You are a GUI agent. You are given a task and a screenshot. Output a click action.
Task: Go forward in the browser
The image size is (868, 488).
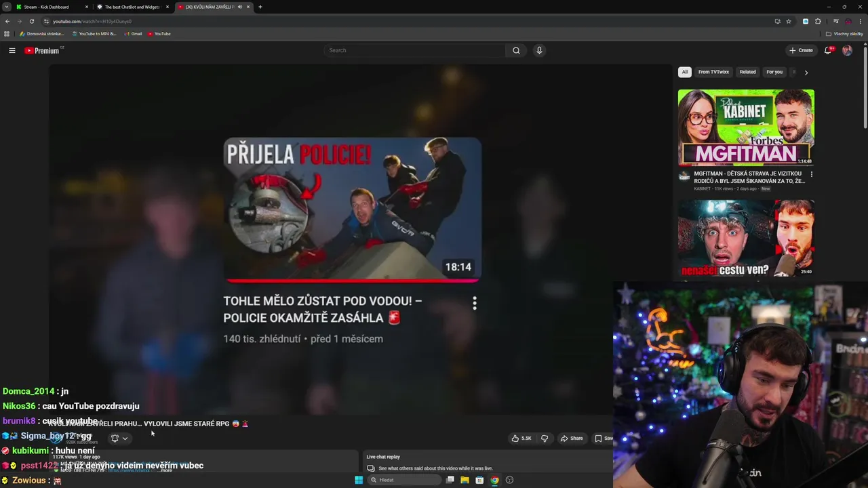pyautogui.click(x=19, y=21)
